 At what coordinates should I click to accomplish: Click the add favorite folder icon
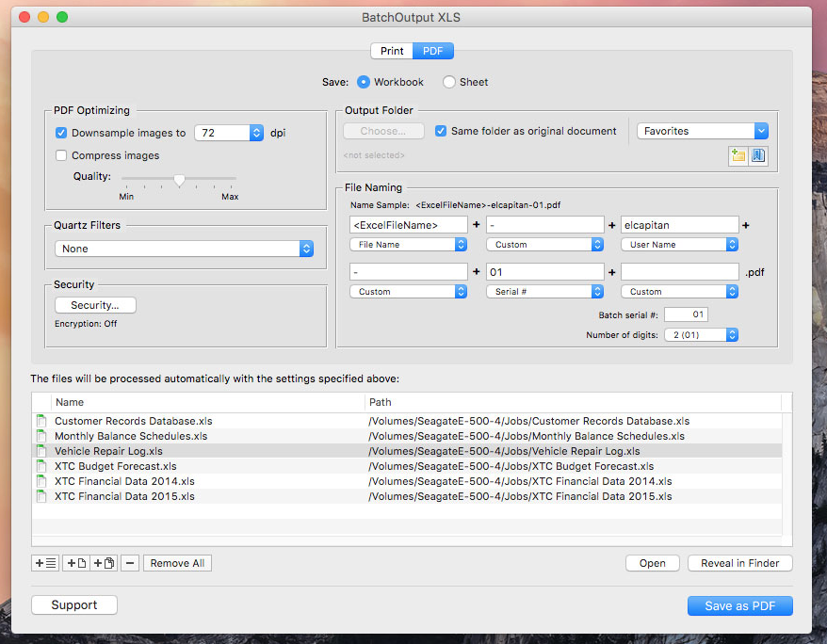pyautogui.click(x=738, y=156)
